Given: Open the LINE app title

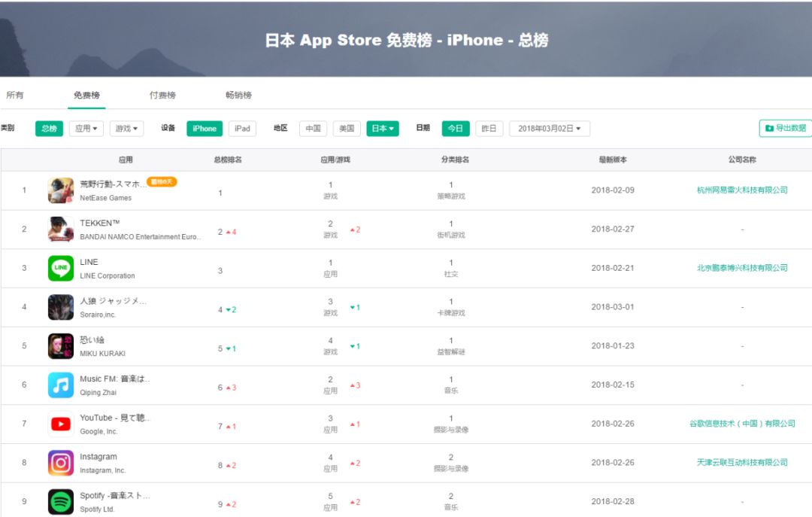Looking at the screenshot, I should 89,262.
